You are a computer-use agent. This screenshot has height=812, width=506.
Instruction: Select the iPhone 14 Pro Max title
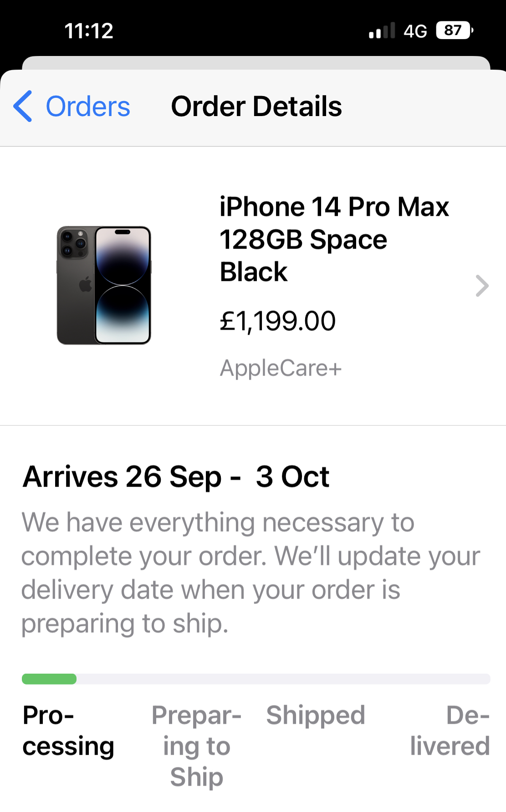pyautogui.click(x=334, y=239)
